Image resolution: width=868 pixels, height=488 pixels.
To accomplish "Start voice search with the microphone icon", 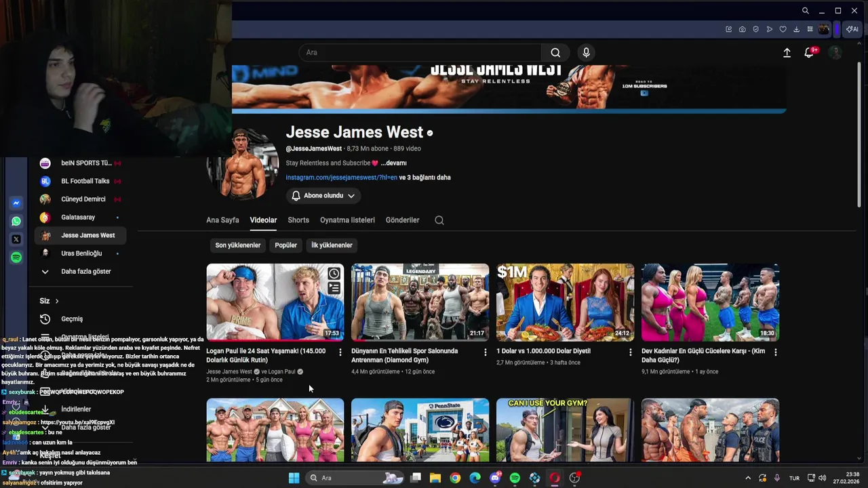I will pos(587,53).
